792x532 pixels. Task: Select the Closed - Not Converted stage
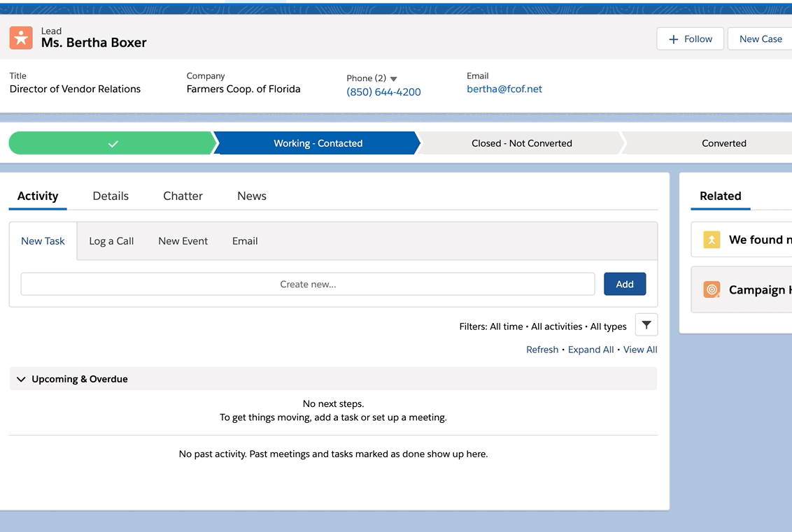(521, 143)
